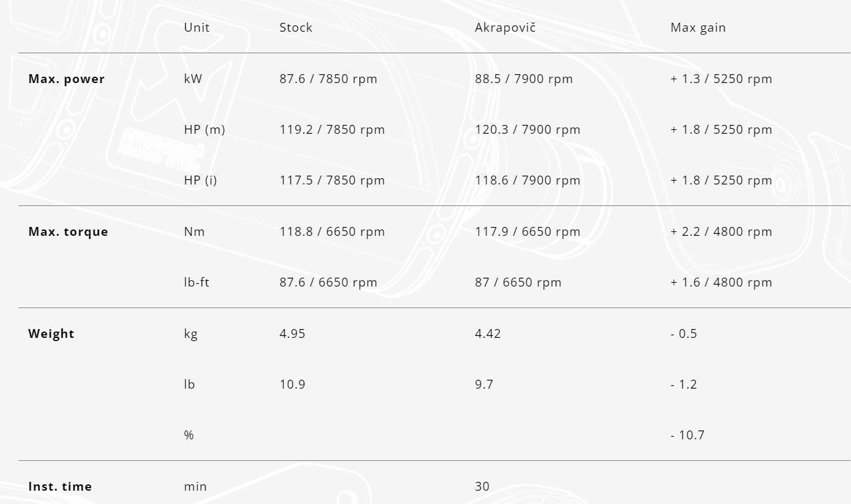Select the Weight row label

click(x=51, y=334)
